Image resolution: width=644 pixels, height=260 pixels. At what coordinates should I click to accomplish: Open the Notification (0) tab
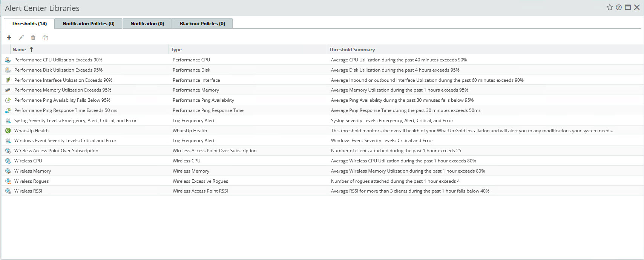pyautogui.click(x=147, y=23)
